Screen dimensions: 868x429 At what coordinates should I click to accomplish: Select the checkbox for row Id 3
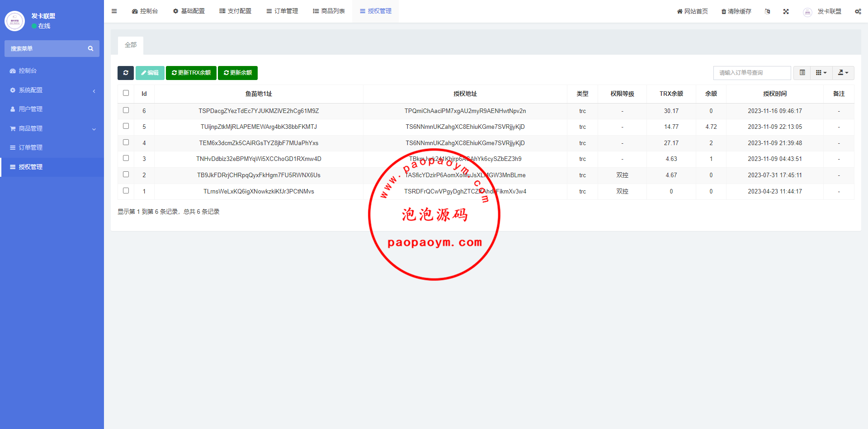click(x=126, y=158)
